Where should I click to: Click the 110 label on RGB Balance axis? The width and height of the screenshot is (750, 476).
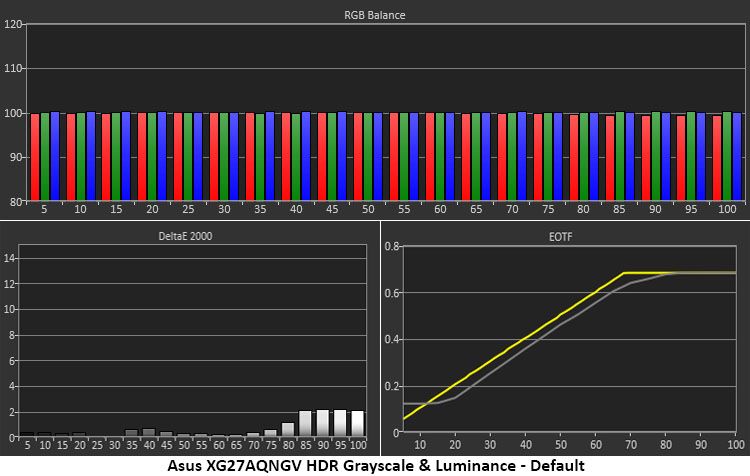point(13,69)
